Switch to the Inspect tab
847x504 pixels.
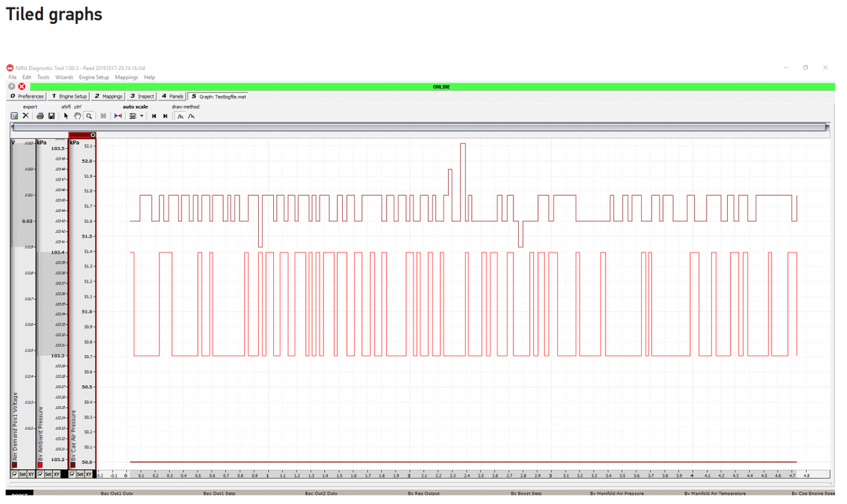[x=142, y=97]
